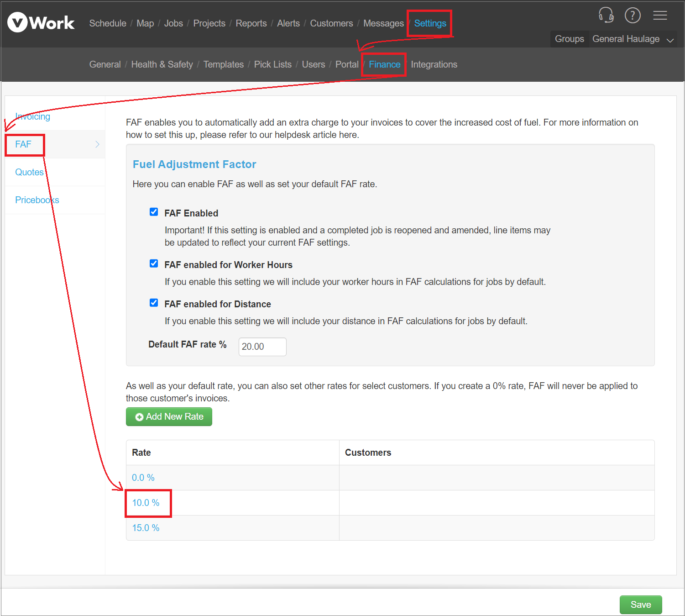This screenshot has height=616, width=685.
Task: Open the hamburger menu
Action: click(x=660, y=15)
